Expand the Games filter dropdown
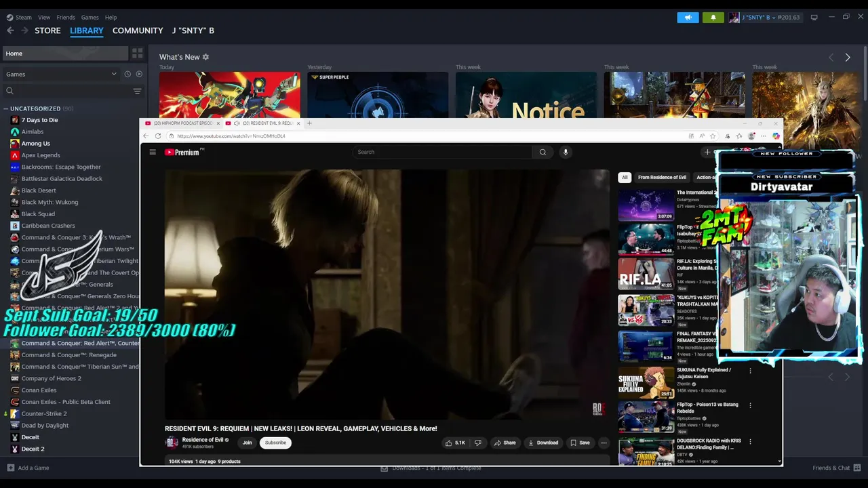Image resolution: width=868 pixels, height=488 pixels. 61,74
